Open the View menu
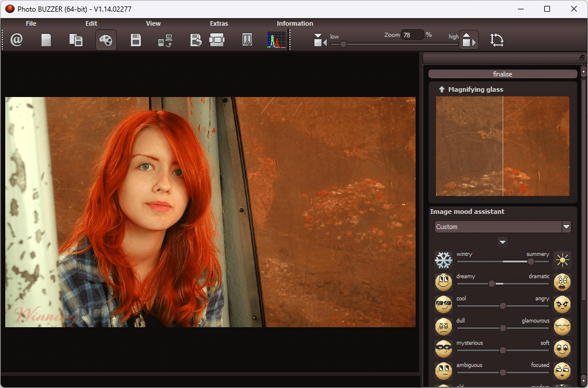Image resolution: width=588 pixels, height=388 pixels. coord(153,23)
